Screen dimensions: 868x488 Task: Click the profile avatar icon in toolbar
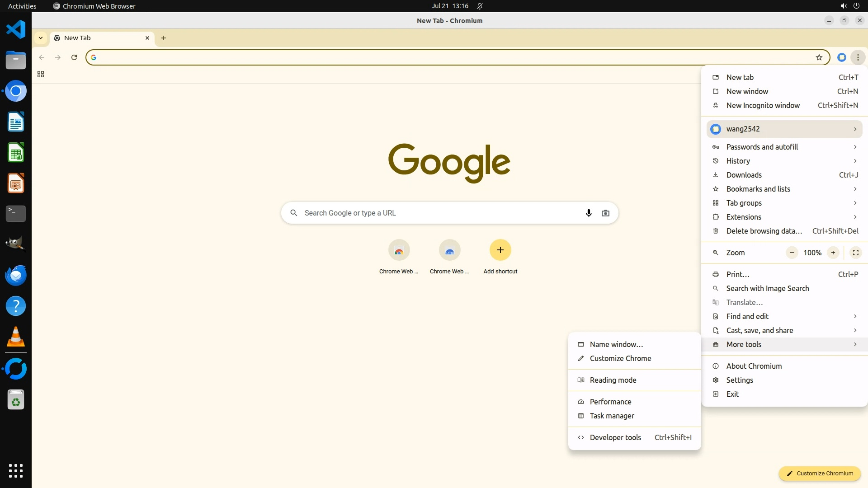click(841, 57)
